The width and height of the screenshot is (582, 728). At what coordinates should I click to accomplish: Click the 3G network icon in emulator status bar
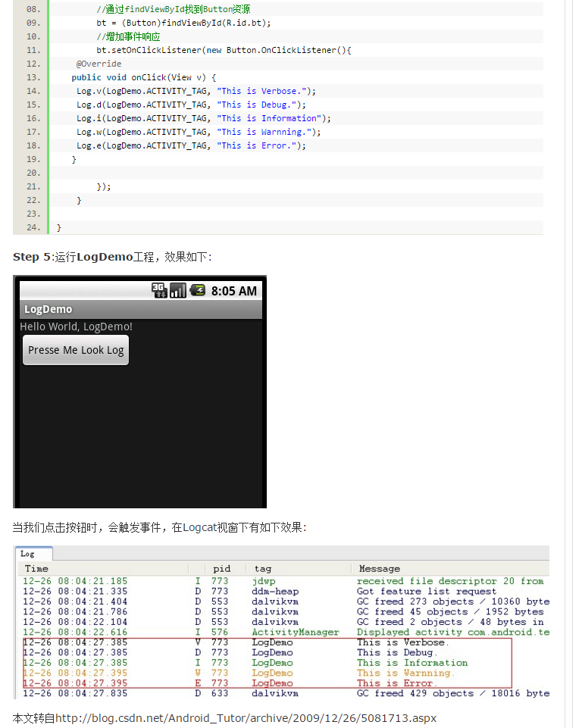[159, 291]
